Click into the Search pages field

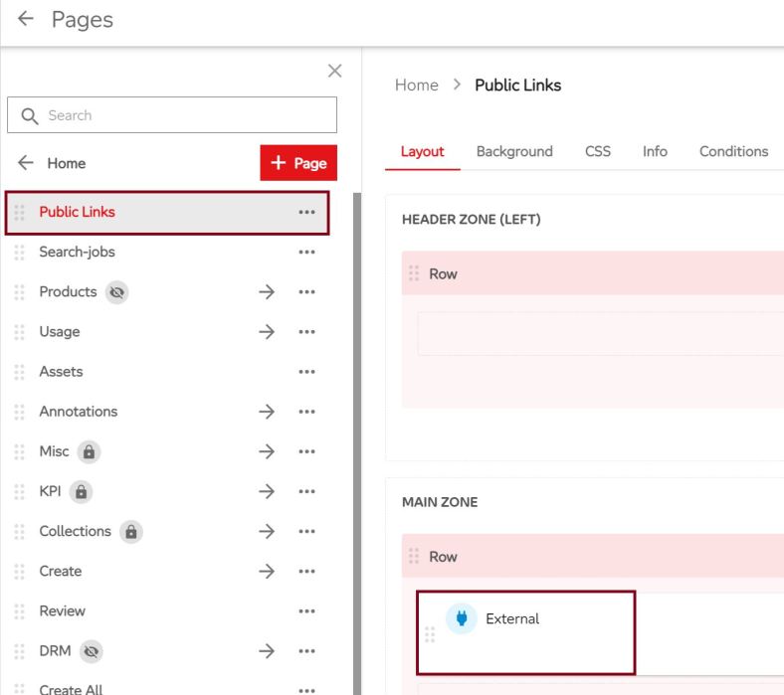coord(172,115)
